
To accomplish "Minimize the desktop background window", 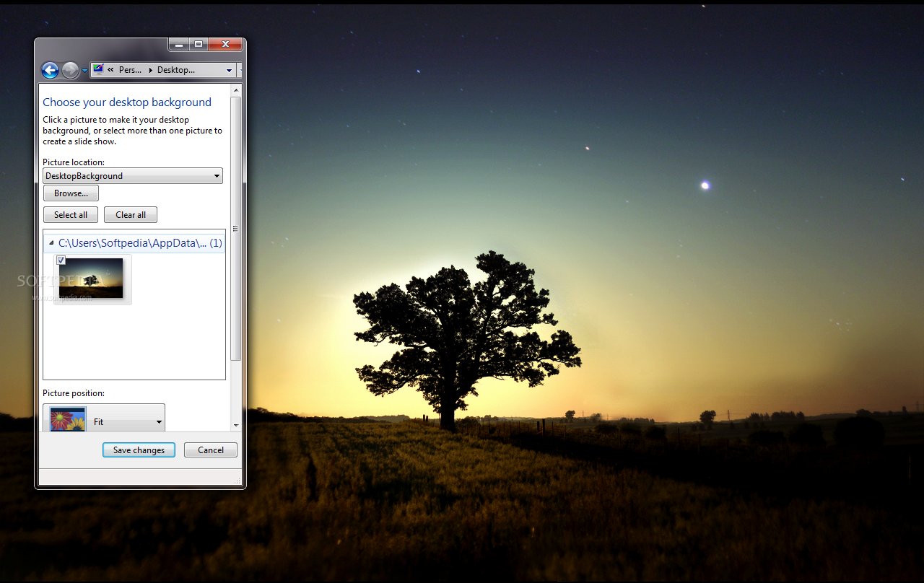I will (x=179, y=45).
